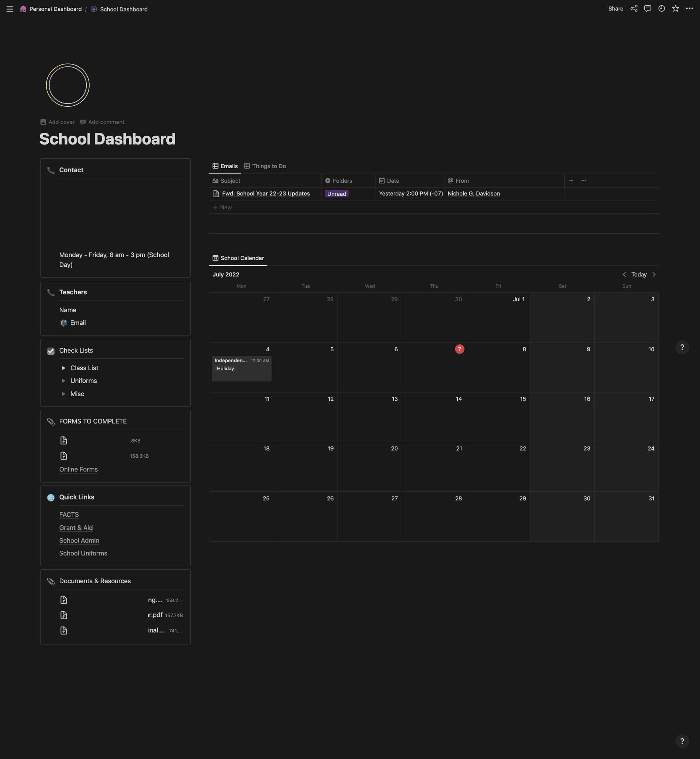Click the School Dashboard page title
The image size is (700, 759).
click(107, 139)
